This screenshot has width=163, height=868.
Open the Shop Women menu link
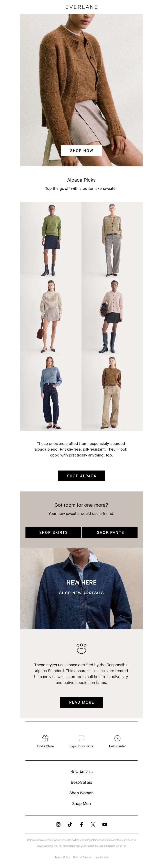coord(81,793)
